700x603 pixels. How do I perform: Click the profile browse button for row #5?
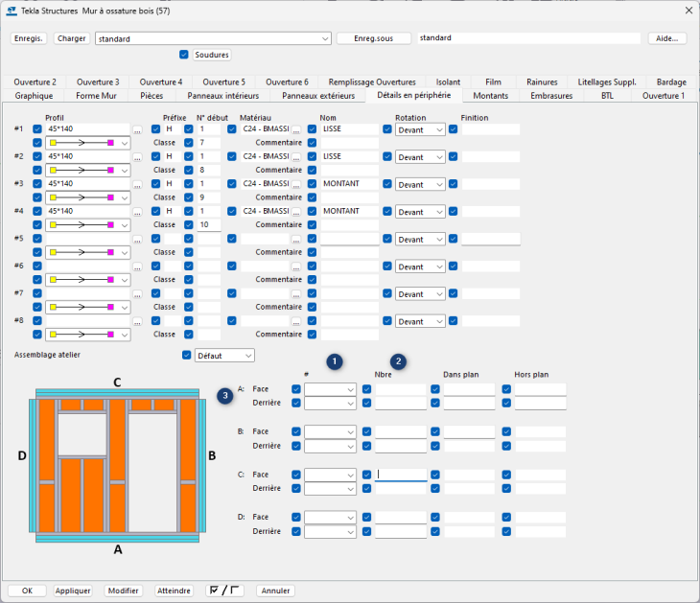click(x=137, y=239)
